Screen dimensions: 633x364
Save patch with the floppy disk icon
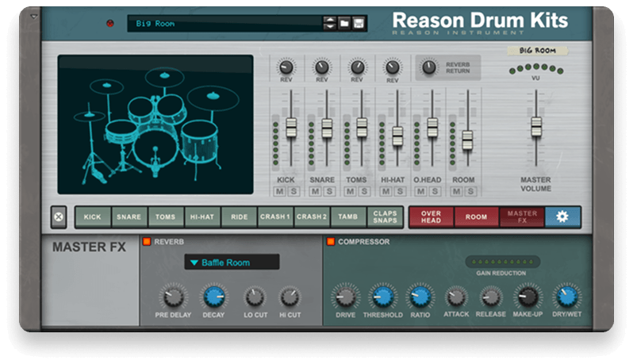click(359, 24)
